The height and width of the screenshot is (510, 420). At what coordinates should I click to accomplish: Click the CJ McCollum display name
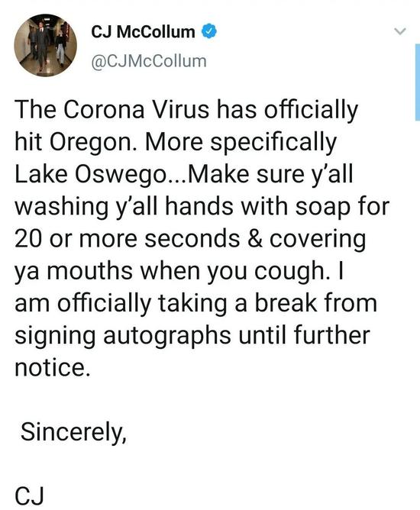pyautogui.click(x=143, y=32)
